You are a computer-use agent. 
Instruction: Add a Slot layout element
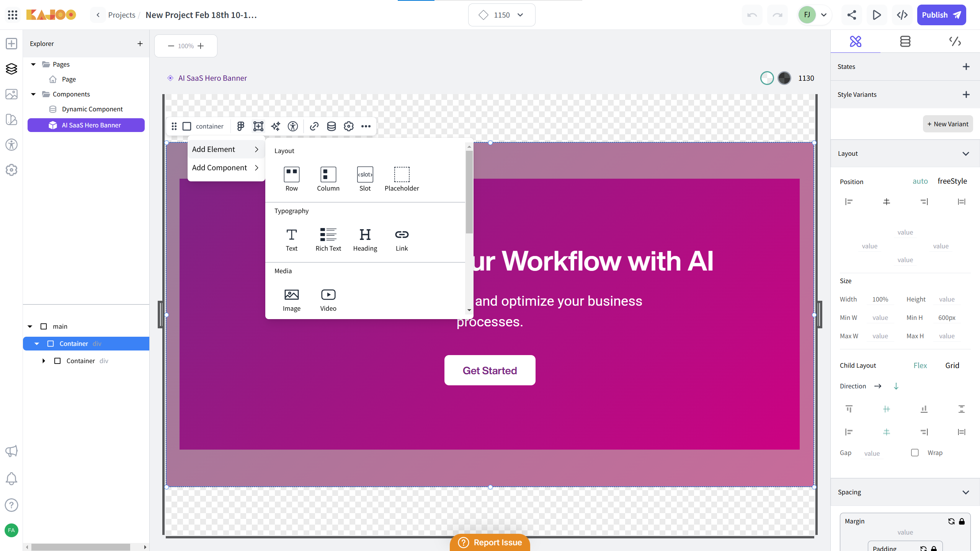[x=365, y=179]
